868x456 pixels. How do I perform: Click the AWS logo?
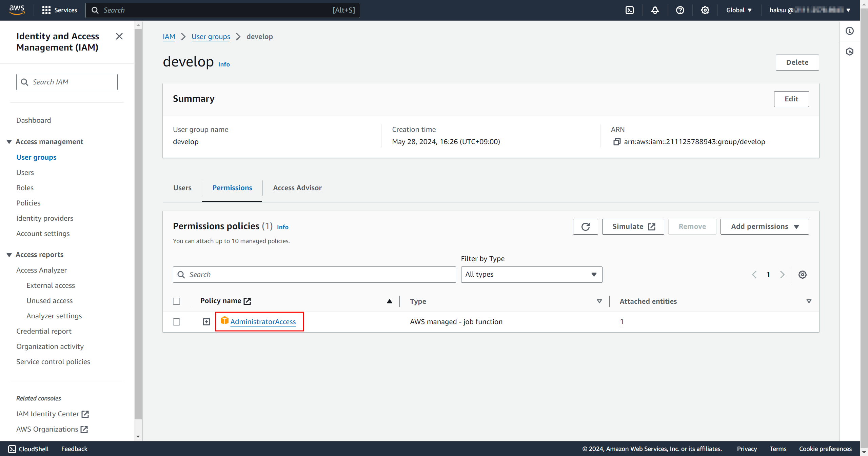coord(17,10)
